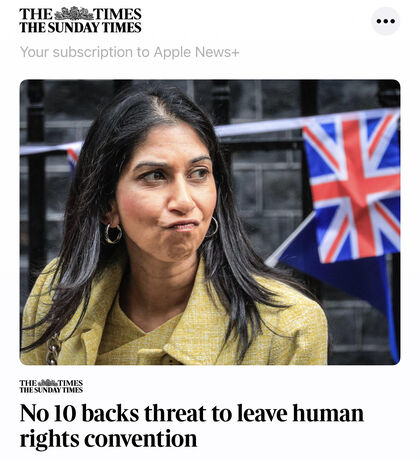The height and width of the screenshot is (460, 420).
Task: Select the small Sunday Times source label
Action: click(x=51, y=390)
